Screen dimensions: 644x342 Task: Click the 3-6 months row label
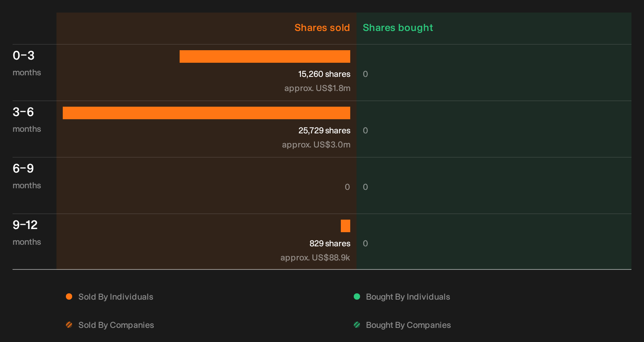pos(27,120)
